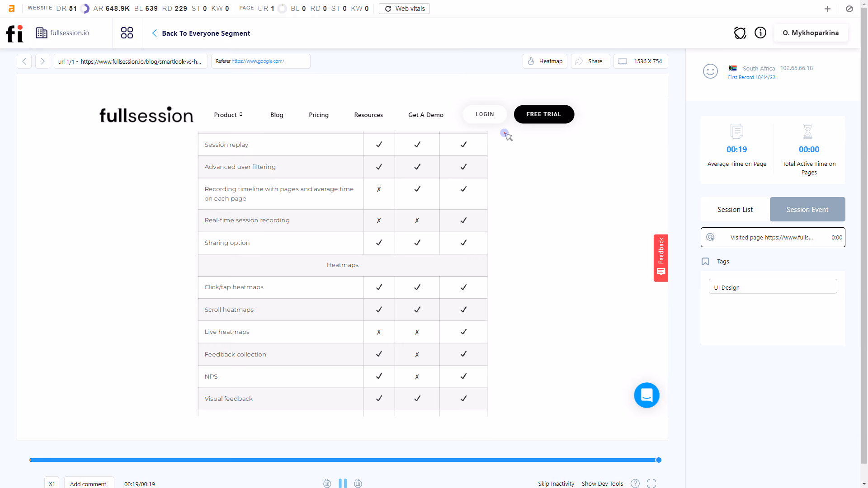868x488 pixels.
Task: Click the playback progress slider handle
Action: (x=659, y=460)
